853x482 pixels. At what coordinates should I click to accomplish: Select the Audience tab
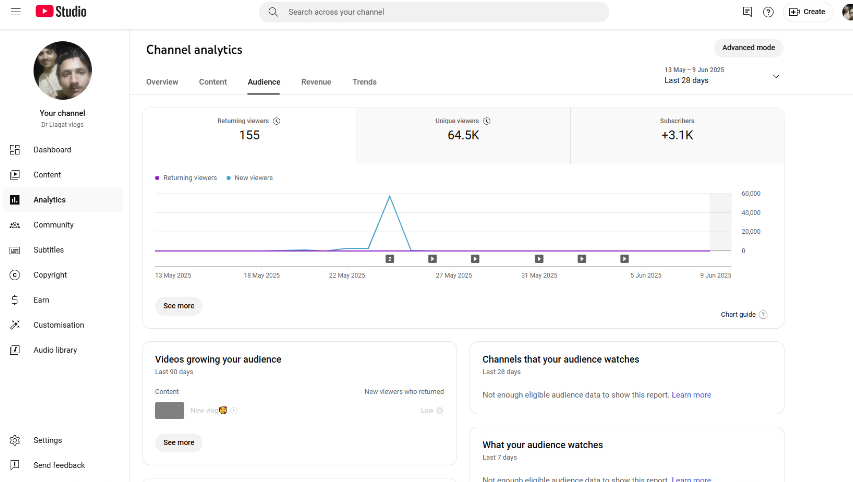click(264, 82)
